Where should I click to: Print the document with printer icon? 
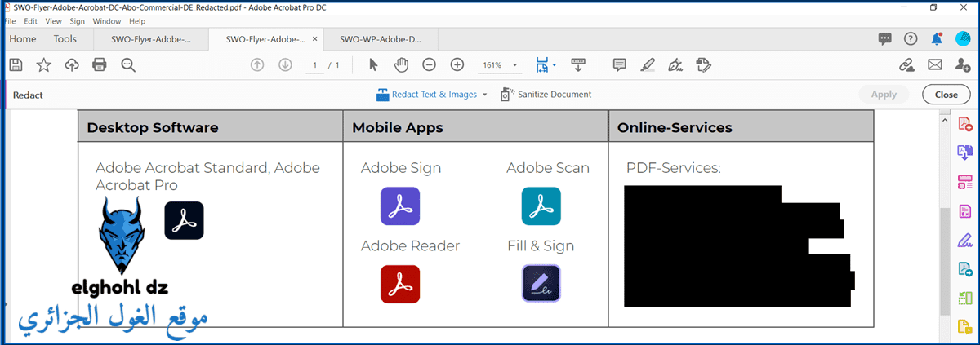tap(100, 64)
